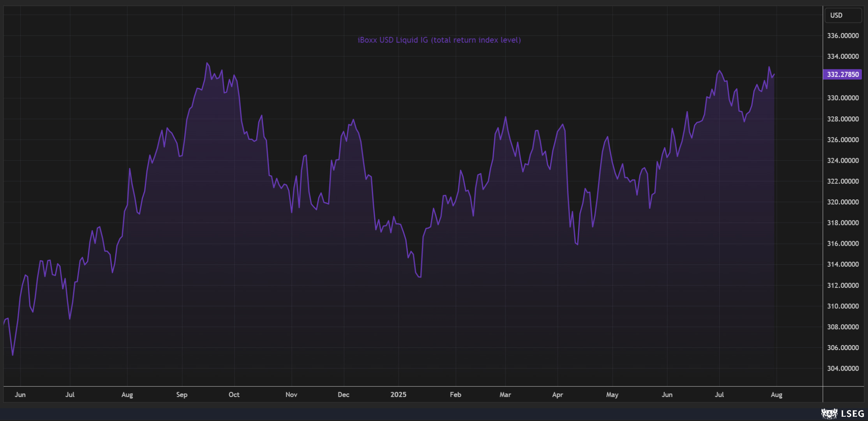Click the Sep label on time axis
The height and width of the screenshot is (421, 868).
182,395
